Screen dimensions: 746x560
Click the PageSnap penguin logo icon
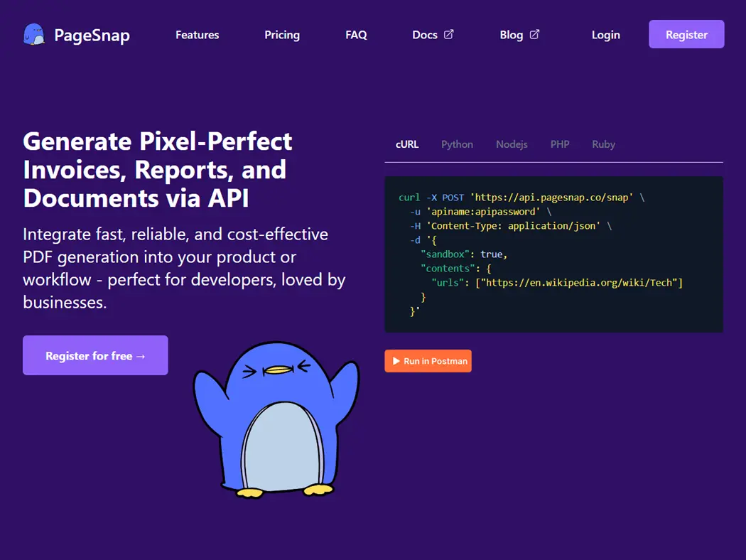(34, 34)
